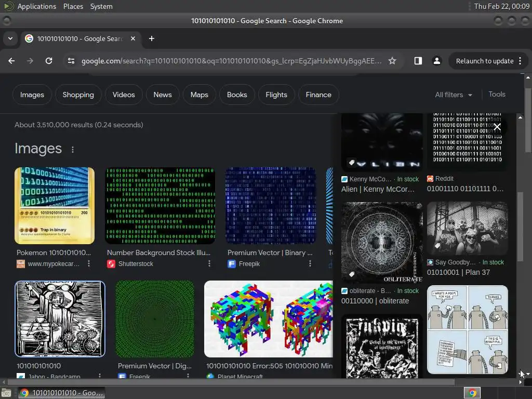Click taskbar item 101010101010 - Goo...
The height and width of the screenshot is (399, 532).
coord(61,393)
